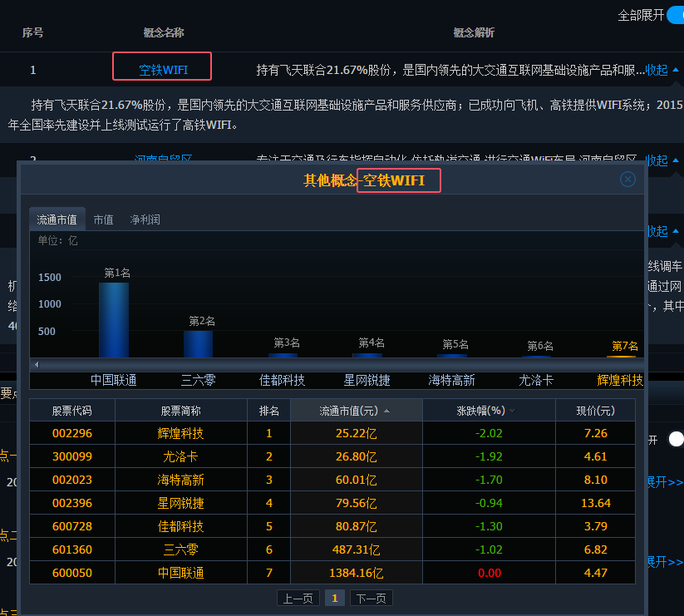Viewport: 684px width, 616px height.
Task: Click the price 13.64 cell
Action: tap(595, 503)
